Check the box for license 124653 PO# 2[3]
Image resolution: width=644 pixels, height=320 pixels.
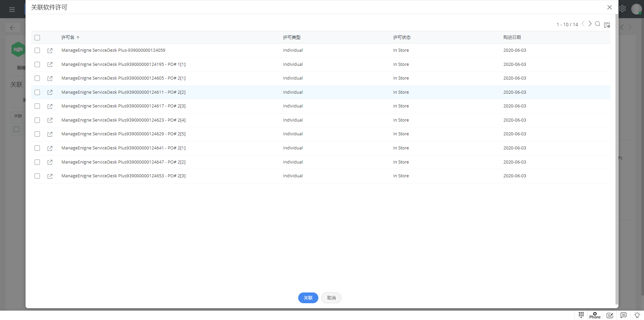[x=37, y=176]
